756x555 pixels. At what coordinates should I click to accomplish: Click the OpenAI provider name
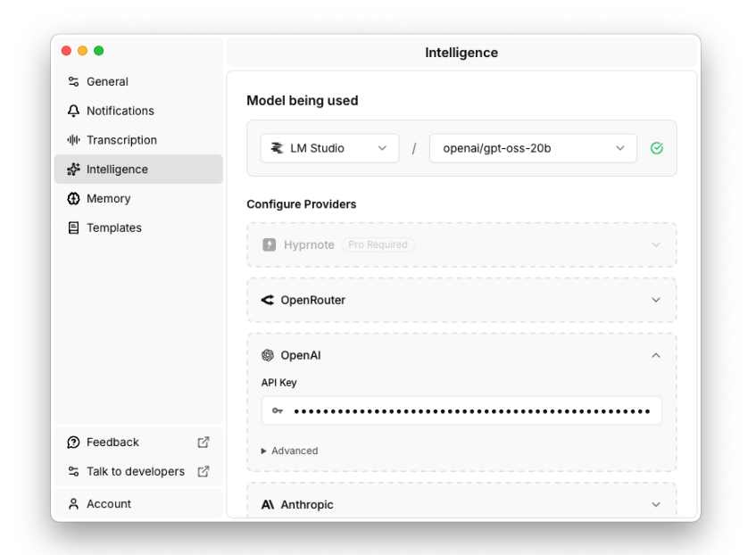301,355
